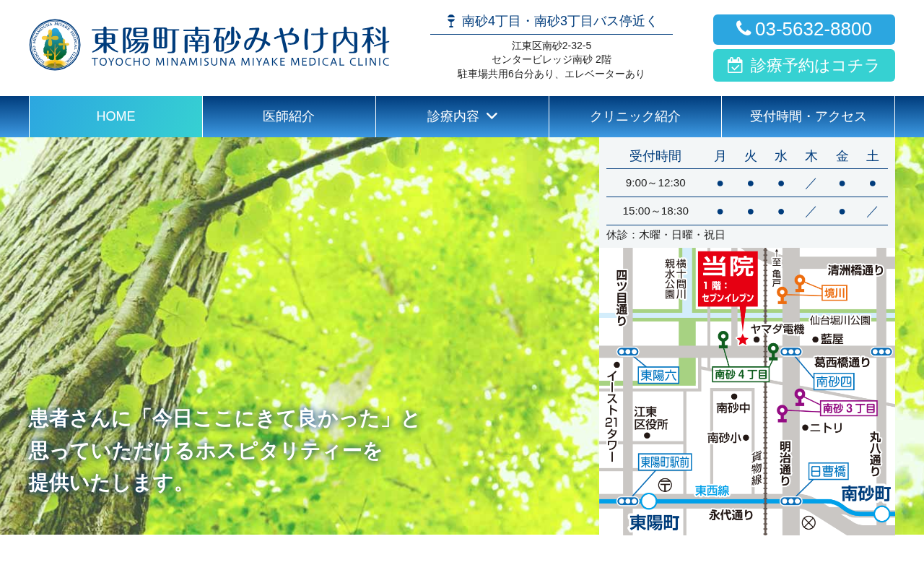Click the 当院 red label on map

click(728, 279)
